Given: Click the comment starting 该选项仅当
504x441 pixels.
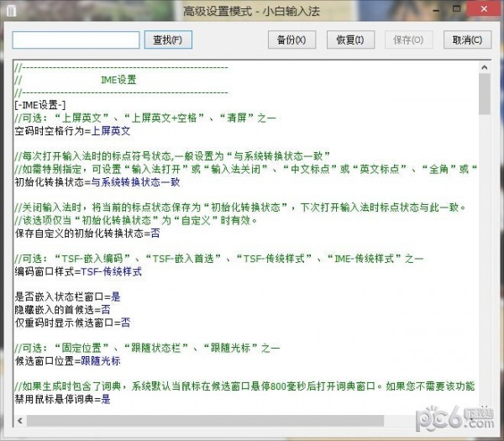Looking at the screenshot, I should (x=135, y=220).
